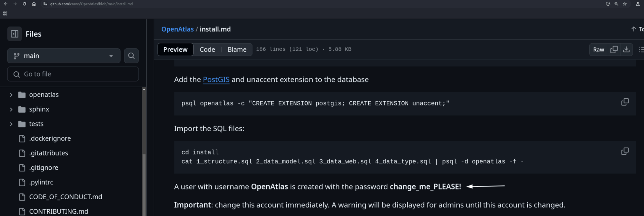Bookmark this page with the star
Screen dimensions: 644x216
click(x=625, y=4)
